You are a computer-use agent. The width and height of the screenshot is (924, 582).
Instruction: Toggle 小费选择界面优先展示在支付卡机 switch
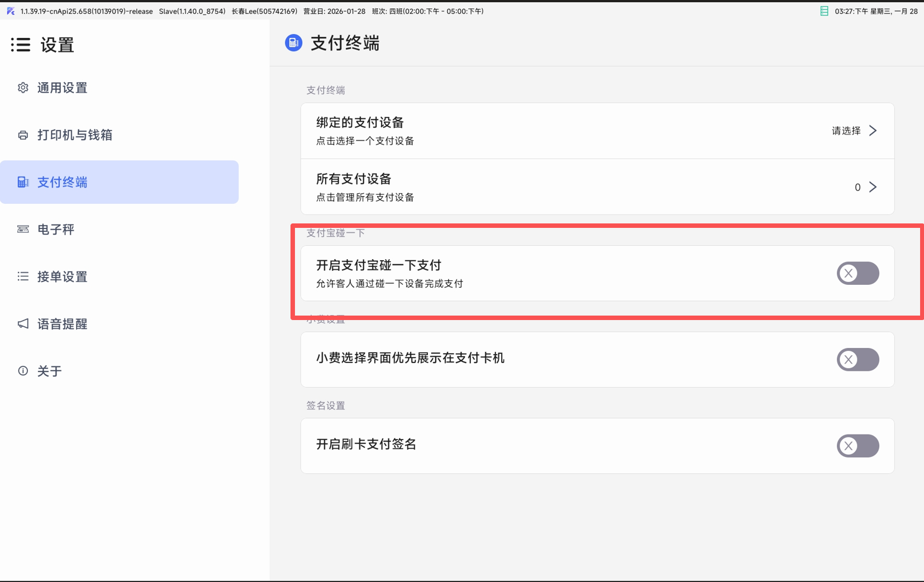point(858,360)
